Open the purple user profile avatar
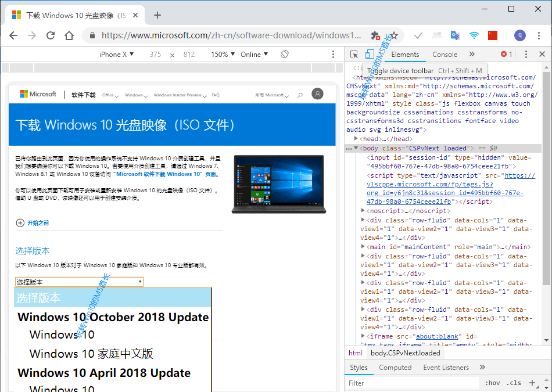This screenshot has height=392, width=552. coord(520,35)
